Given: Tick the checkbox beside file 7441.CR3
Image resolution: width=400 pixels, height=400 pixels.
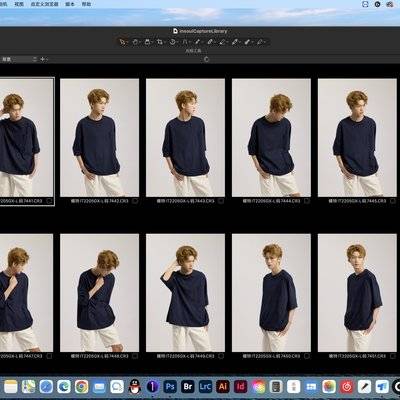Looking at the screenshot, I should [x=49, y=201].
